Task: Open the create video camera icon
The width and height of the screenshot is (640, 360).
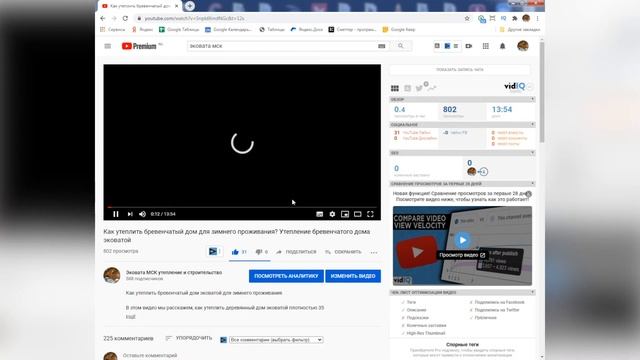Action: [469, 46]
